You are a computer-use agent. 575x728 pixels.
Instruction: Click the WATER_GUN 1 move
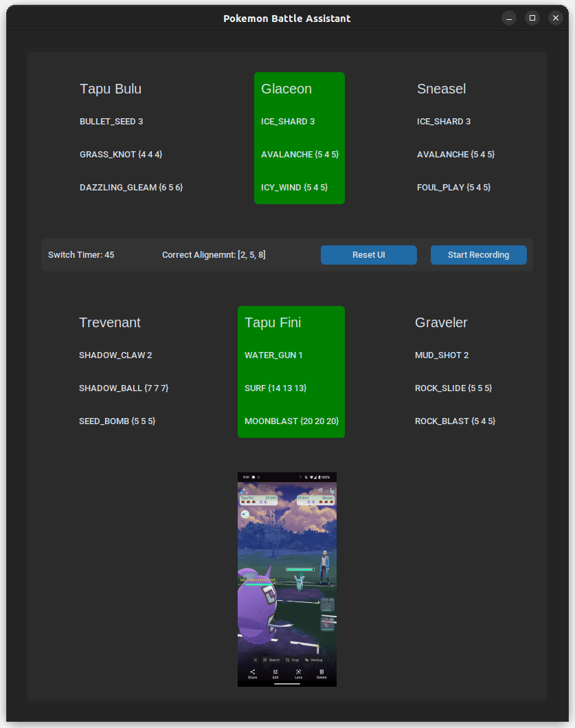(274, 355)
